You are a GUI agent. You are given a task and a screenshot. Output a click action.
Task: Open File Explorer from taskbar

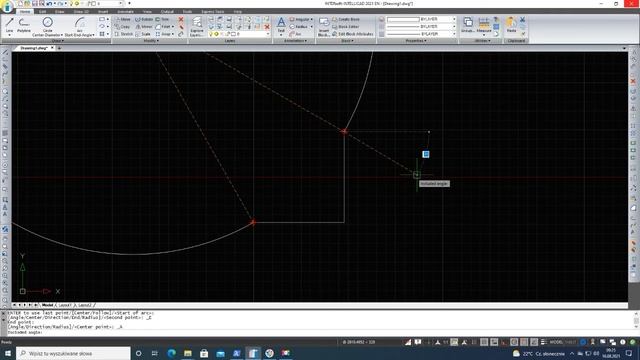click(x=188, y=353)
